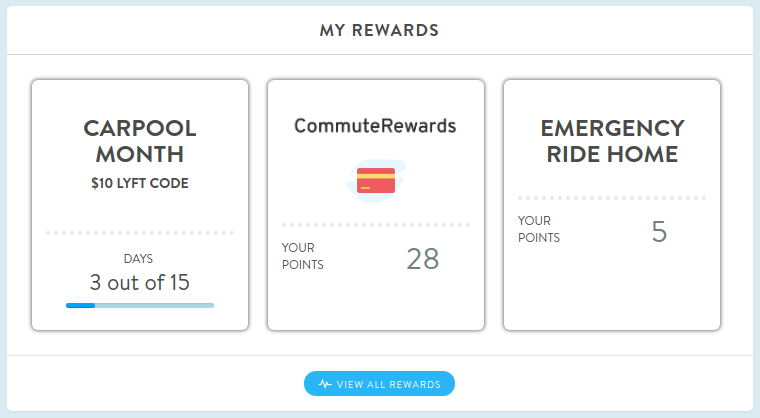Image resolution: width=760 pixels, height=418 pixels.
Task: Click Your Points label under Emergency Ride Home
Action: click(x=538, y=229)
